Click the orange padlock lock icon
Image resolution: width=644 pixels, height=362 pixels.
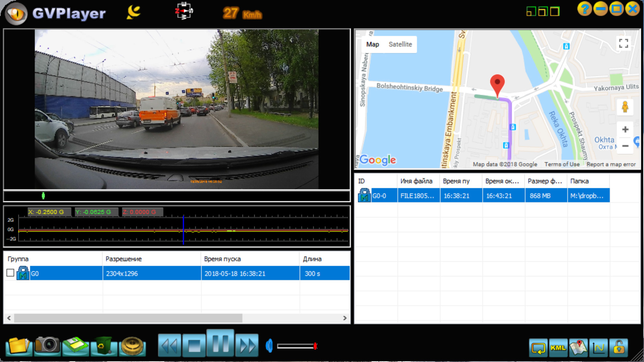pos(618,348)
